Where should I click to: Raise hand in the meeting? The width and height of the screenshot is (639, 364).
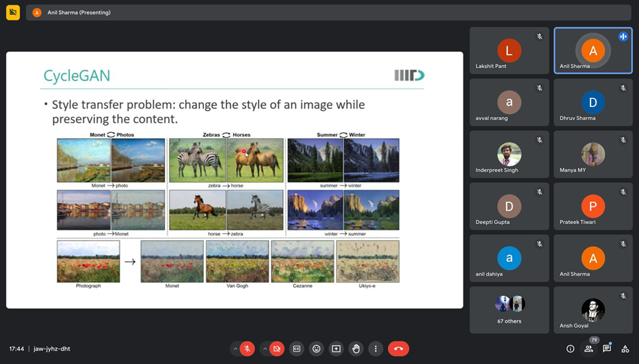pos(356,349)
